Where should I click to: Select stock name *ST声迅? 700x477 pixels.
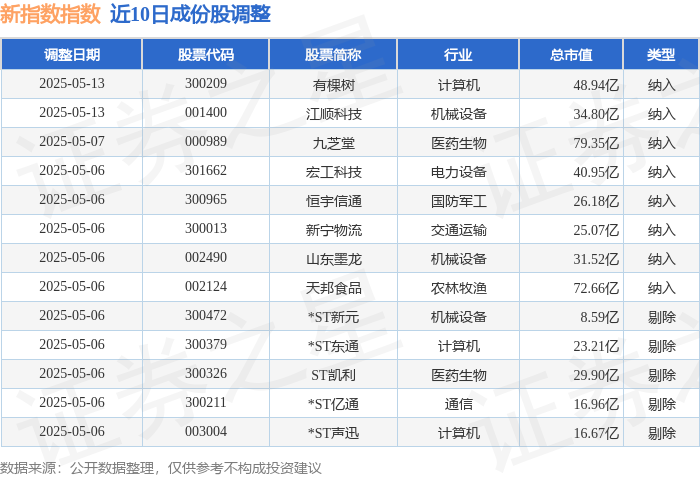click(x=333, y=433)
